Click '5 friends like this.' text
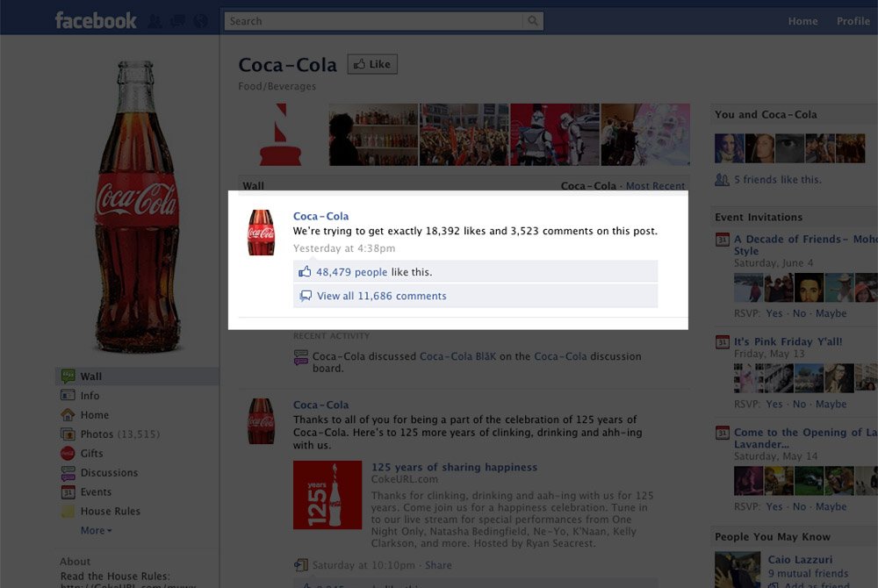The width and height of the screenshot is (878, 588). [777, 180]
